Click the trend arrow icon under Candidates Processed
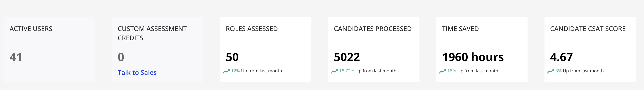This screenshot has width=644, height=90. 334,71
